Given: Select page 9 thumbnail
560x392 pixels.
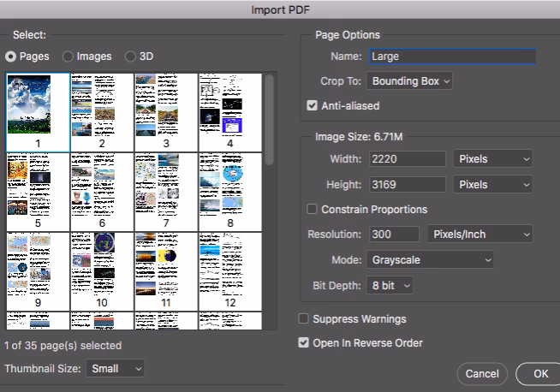Looking at the screenshot, I should [38, 271].
